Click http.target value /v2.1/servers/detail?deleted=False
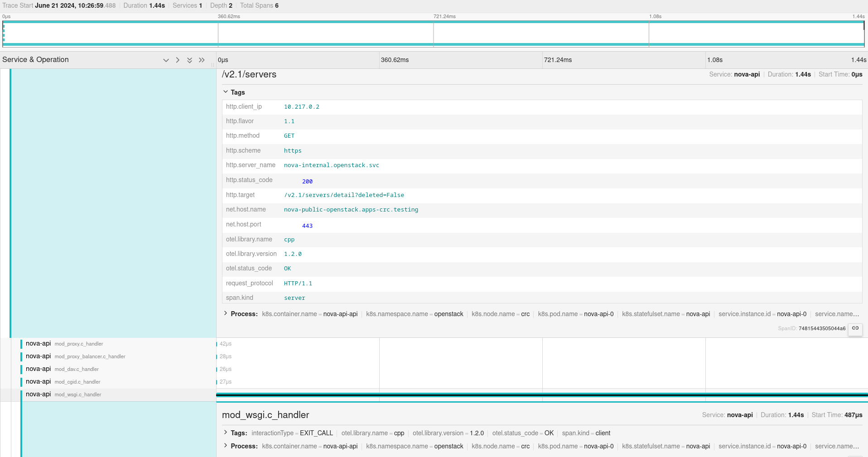868x457 pixels. (344, 195)
